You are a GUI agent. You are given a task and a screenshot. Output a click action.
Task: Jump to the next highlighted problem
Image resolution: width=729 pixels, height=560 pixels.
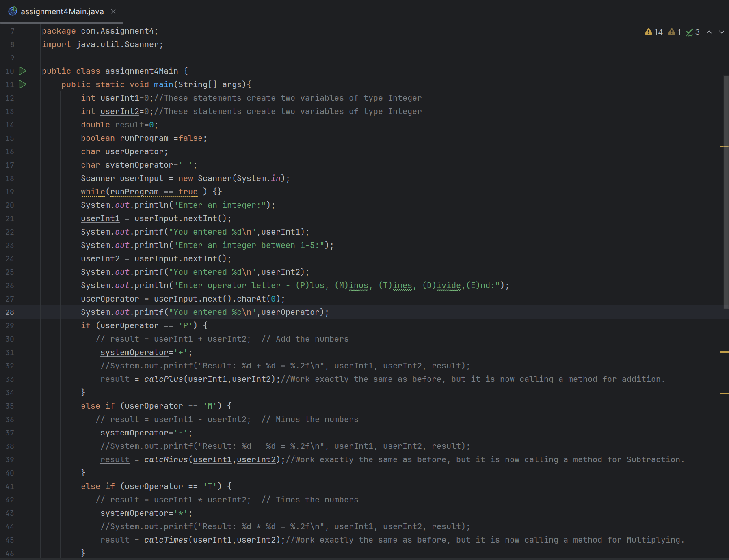[x=722, y=32]
